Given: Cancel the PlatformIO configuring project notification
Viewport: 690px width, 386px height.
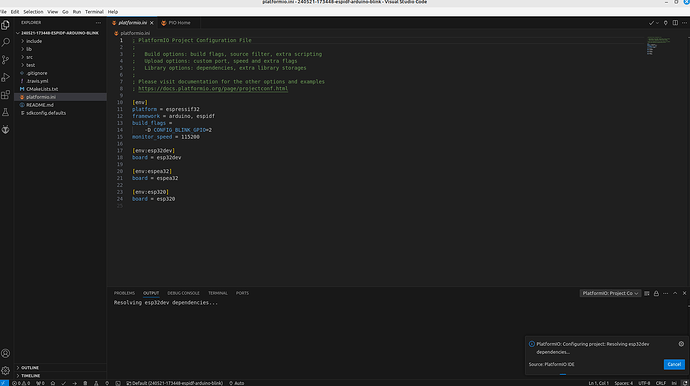Looking at the screenshot, I should pos(674,364).
